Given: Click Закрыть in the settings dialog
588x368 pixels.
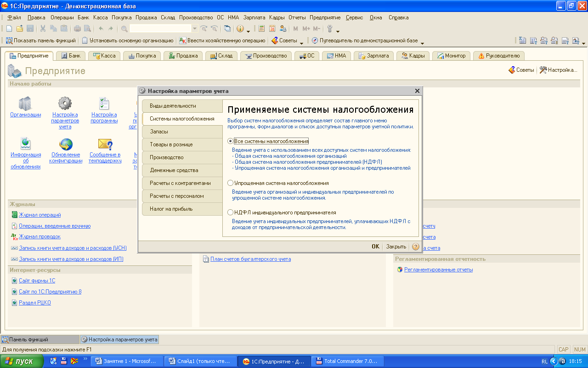Looking at the screenshot, I should 396,247.
